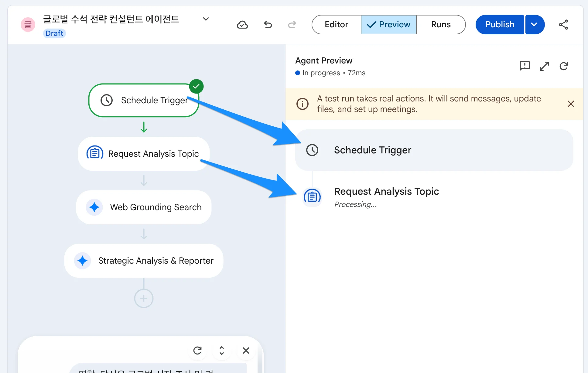This screenshot has height=373, width=588.
Task: Switch to the Editor mode
Action: click(x=336, y=25)
